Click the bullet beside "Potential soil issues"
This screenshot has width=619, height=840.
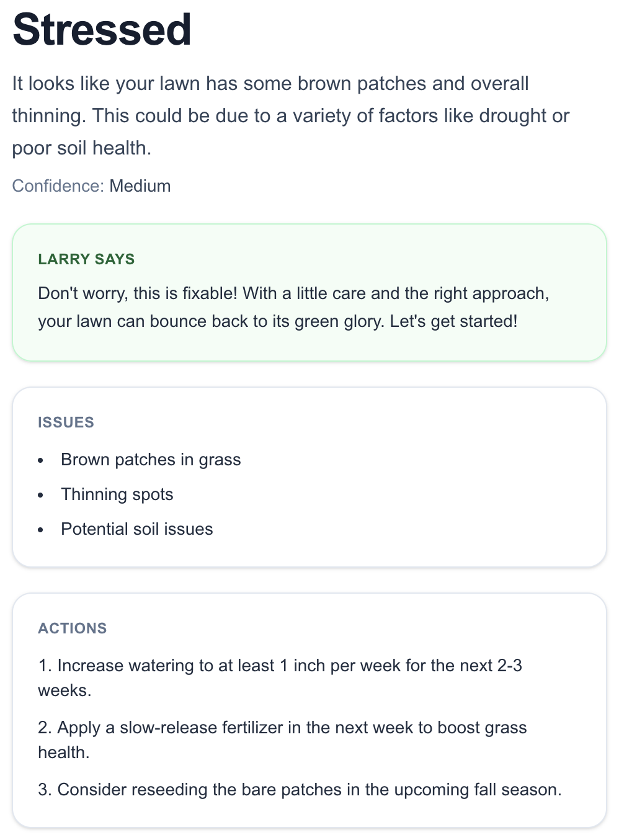(41, 530)
